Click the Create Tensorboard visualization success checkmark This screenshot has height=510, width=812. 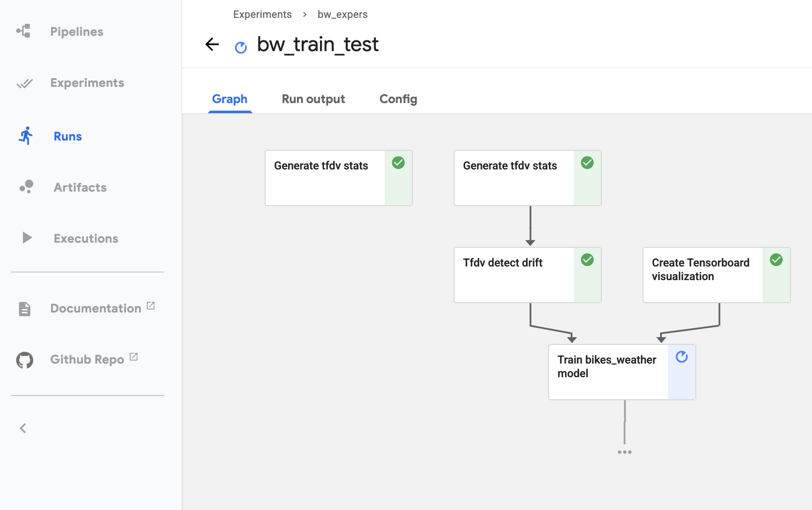776,260
